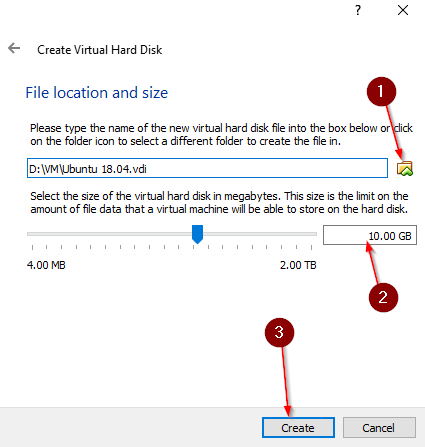The width and height of the screenshot is (425, 447).
Task: Click the File location and size heading
Action: coord(97,93)
